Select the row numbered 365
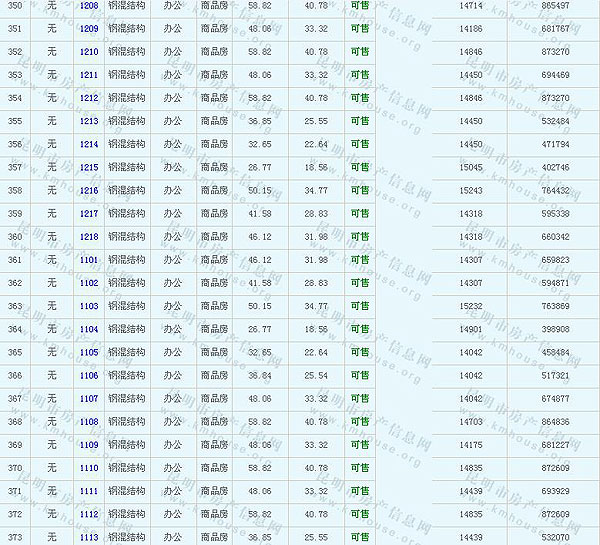600x545 pixels. (15, 352)
